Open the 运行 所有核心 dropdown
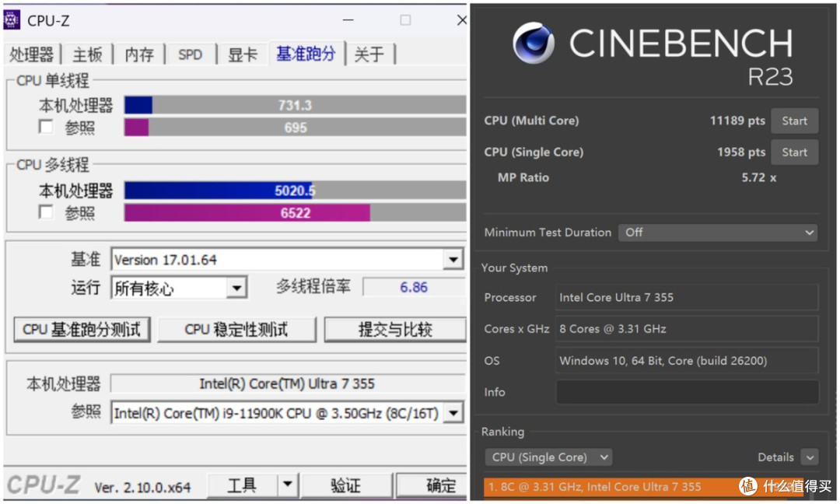Viewport: 840px width, 504px height. pos(236,288)
